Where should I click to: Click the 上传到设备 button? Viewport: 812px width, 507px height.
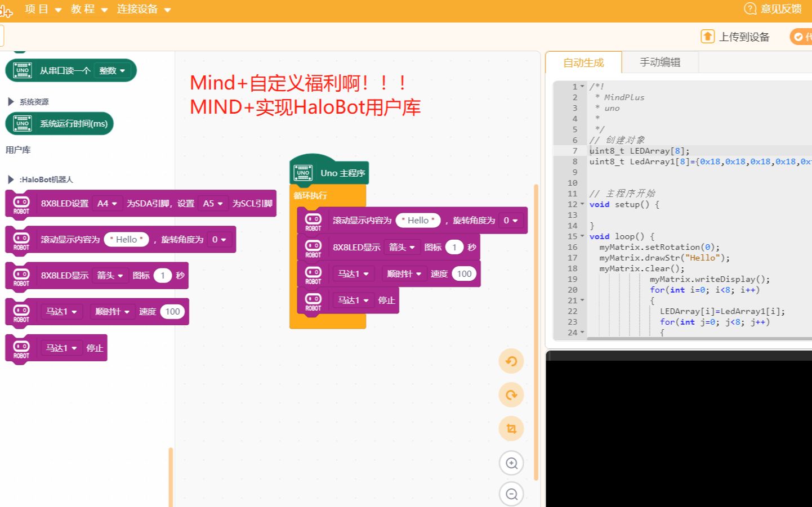(735, 37)
